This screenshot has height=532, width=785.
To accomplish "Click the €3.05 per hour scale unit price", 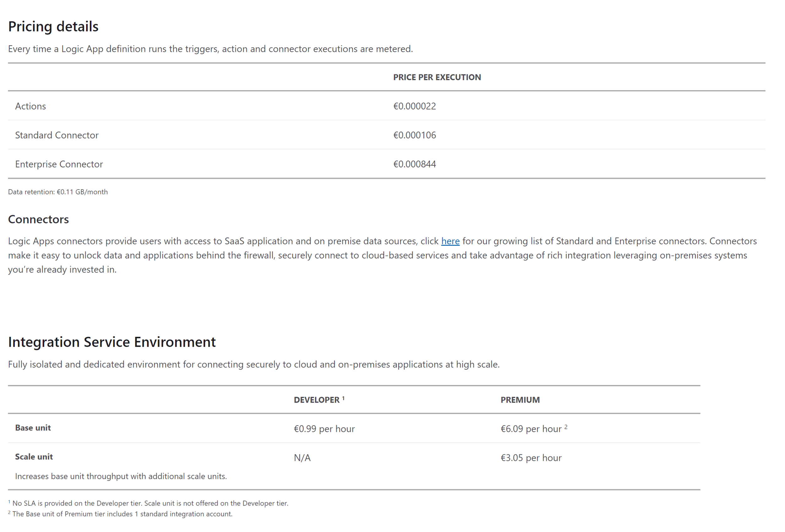I will (531, 458).
